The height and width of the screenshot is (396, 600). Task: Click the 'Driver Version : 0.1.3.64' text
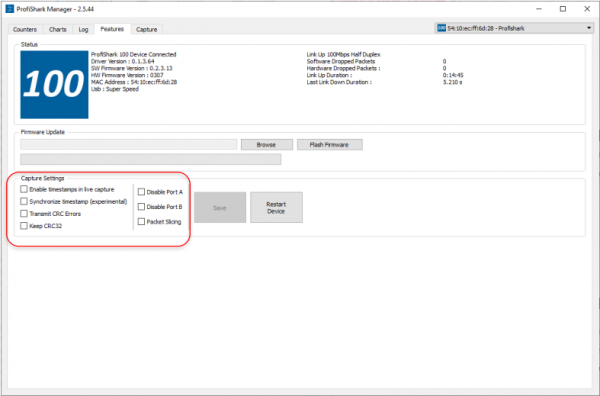[x=123, y=61]
